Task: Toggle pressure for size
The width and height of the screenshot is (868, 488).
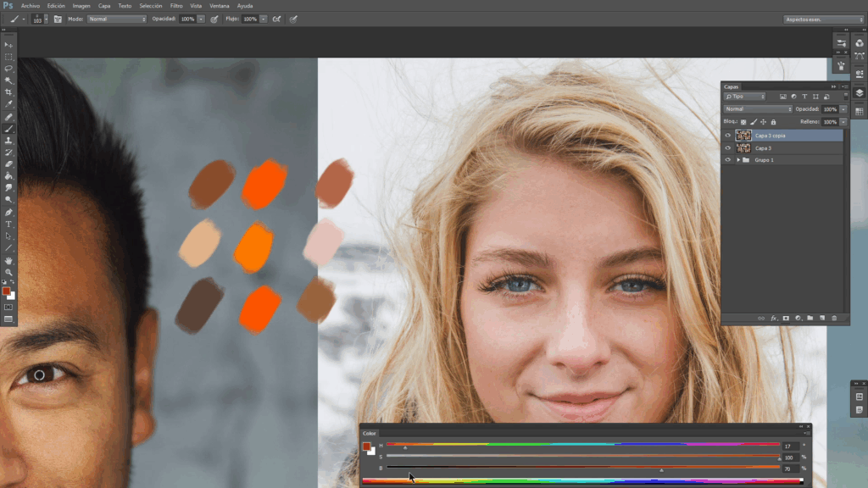Action: pos(293,19)
